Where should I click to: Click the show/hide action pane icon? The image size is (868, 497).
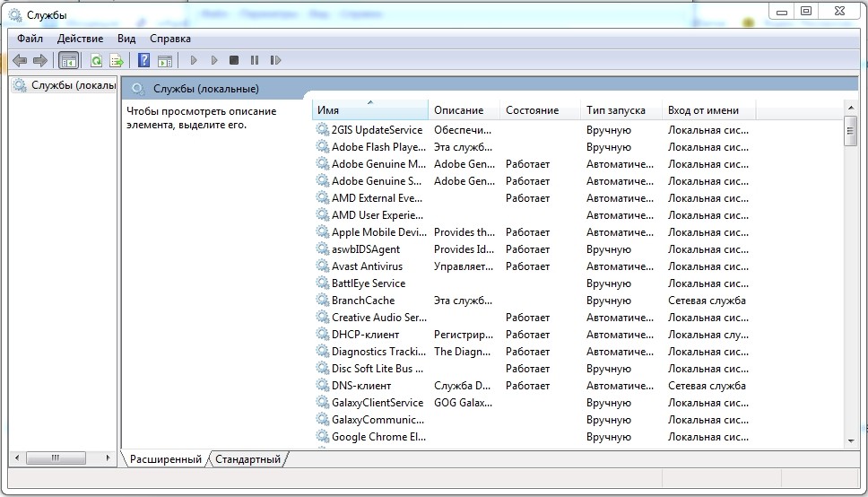click(164, 60)
